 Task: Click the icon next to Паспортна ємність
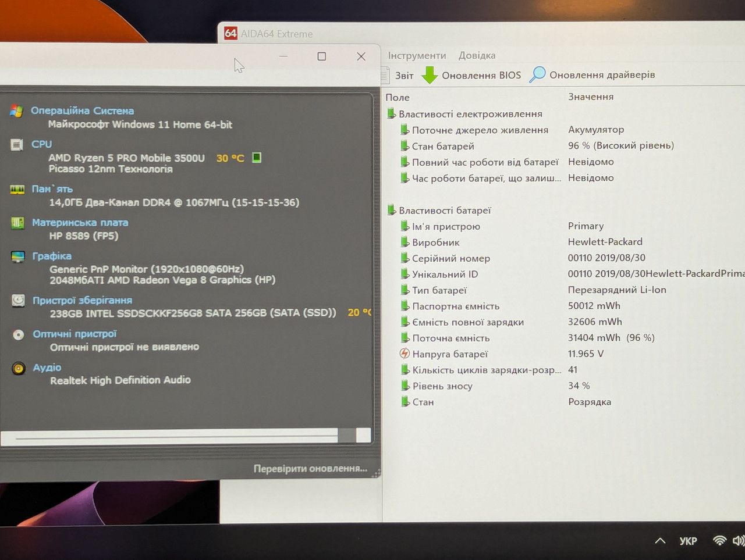pyautogui.click(x=405, y=306)
